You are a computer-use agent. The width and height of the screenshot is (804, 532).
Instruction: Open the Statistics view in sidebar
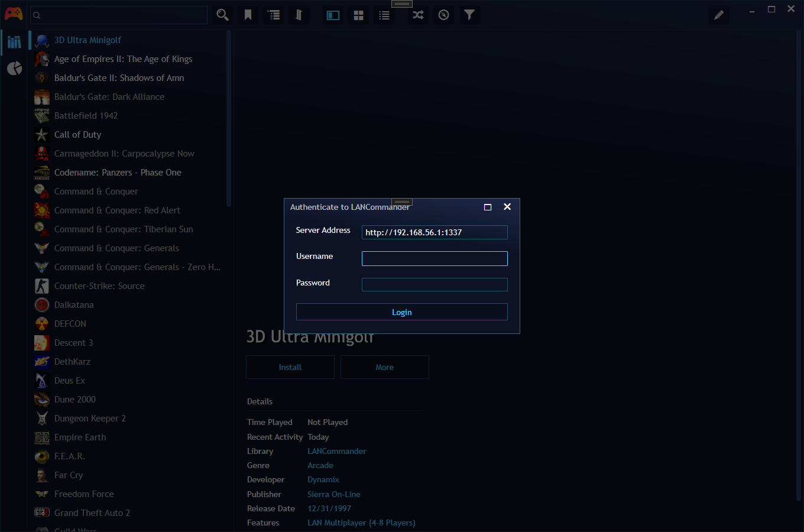click(x=14, y=69)
